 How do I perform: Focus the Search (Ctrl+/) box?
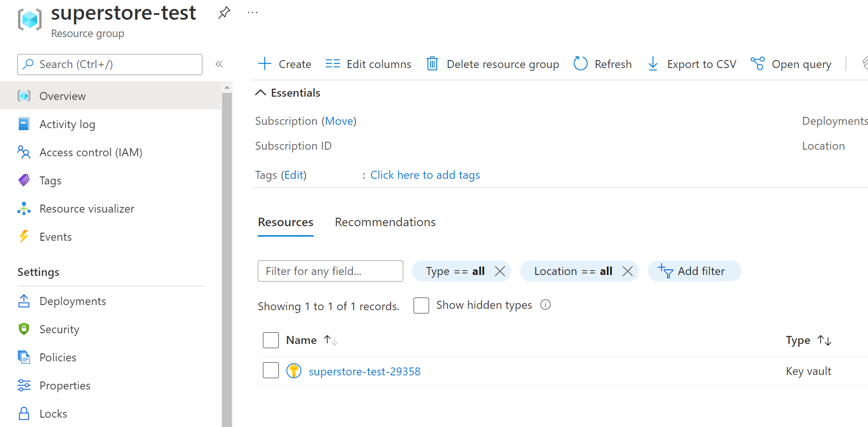(x=110, y=64)
